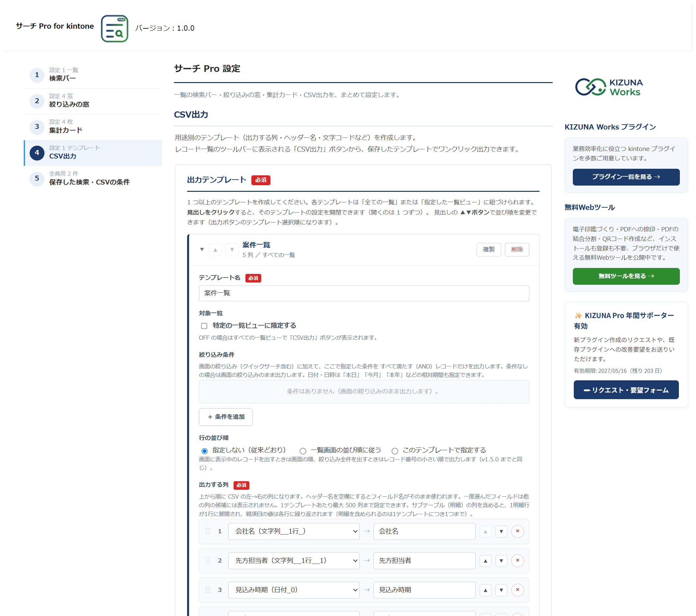The height and width of the screenshot is (616, 696).
Task: Grab the drag handle of column row 2
Action: [x=208, y=561]
